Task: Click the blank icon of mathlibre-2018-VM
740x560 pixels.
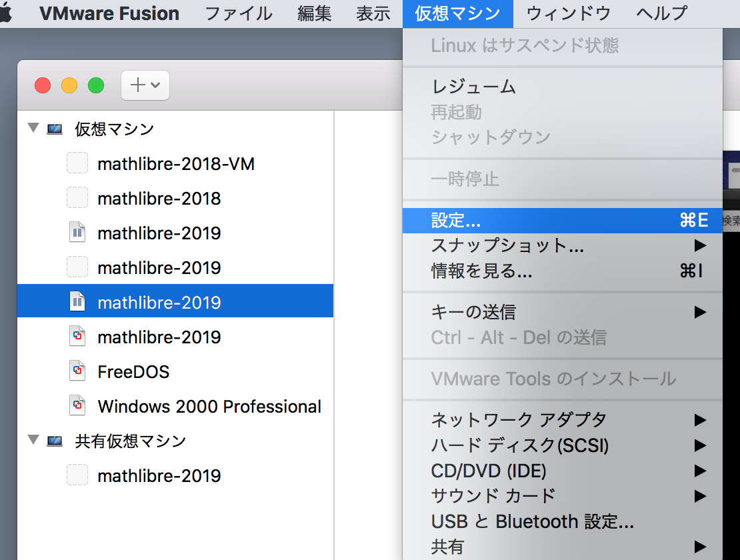Action: (77, 163)
